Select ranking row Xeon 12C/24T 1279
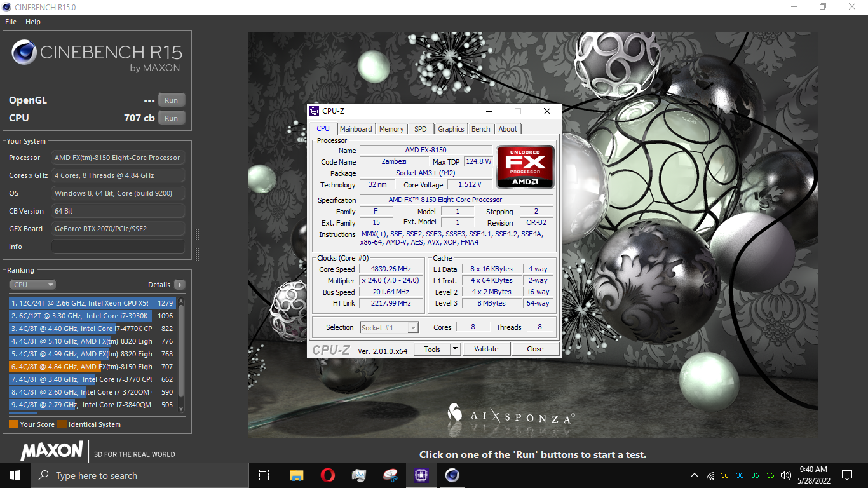 tap(92, 303)
